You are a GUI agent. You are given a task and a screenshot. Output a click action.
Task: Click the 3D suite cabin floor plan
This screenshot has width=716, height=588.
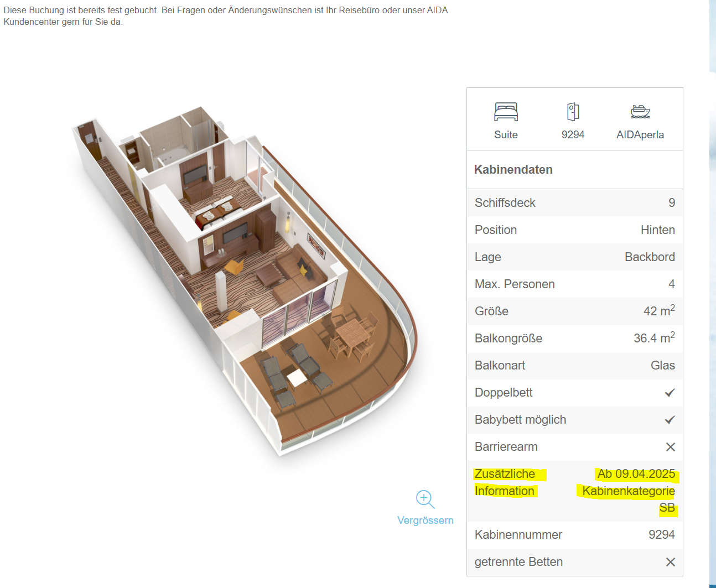243,282
